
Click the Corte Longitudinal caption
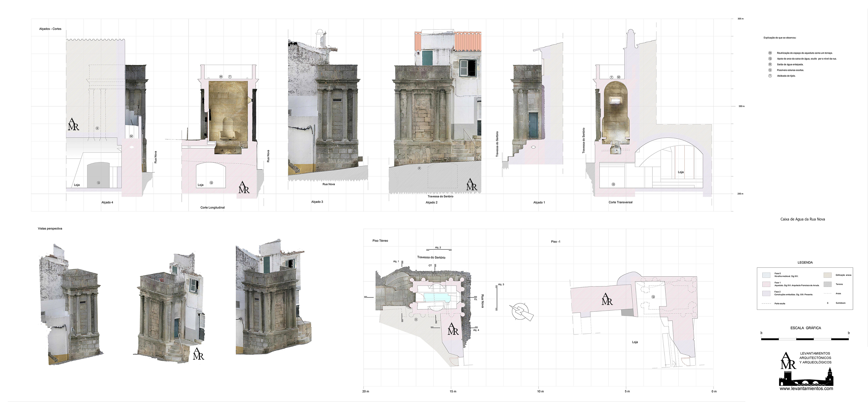[x=212, y=207]
